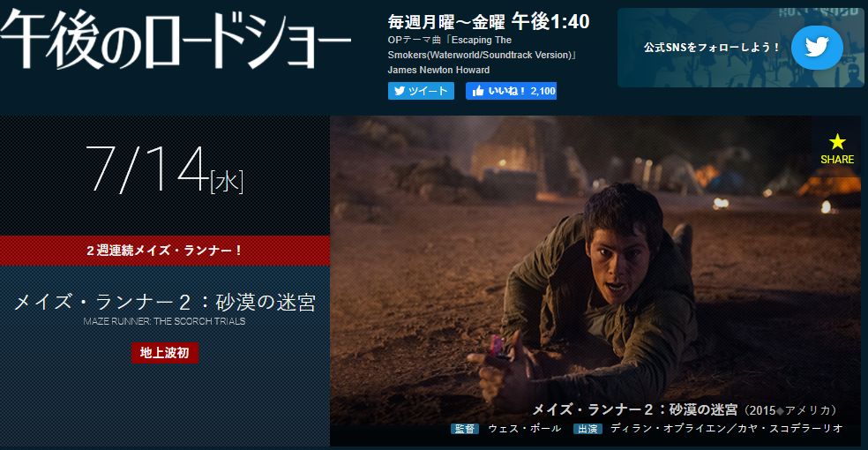Click the 毎週月曜〜金曜 午後1:40 schedule text

pyautogui.click(x=489, y=21)
